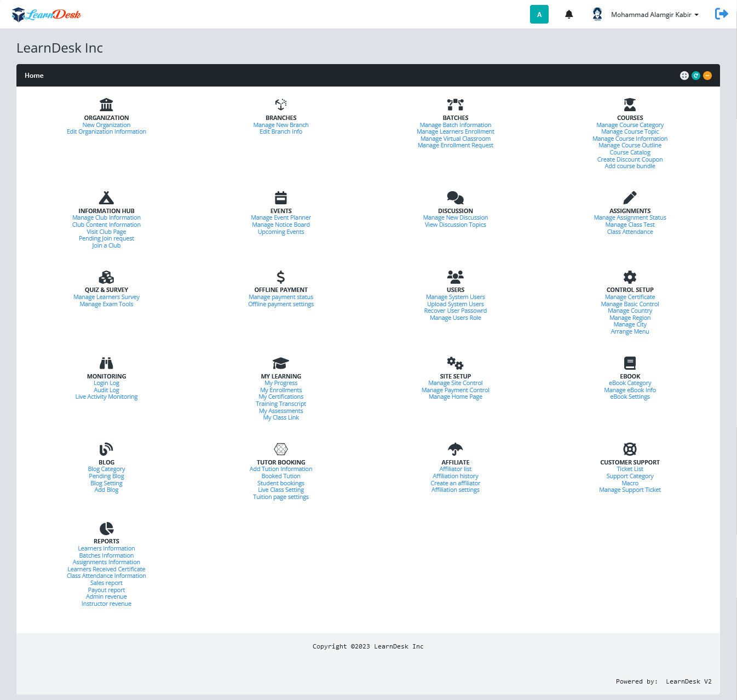Screen dimensions: 737x700
Task: Click the Courses graduate icon
Action: point(630,105)
